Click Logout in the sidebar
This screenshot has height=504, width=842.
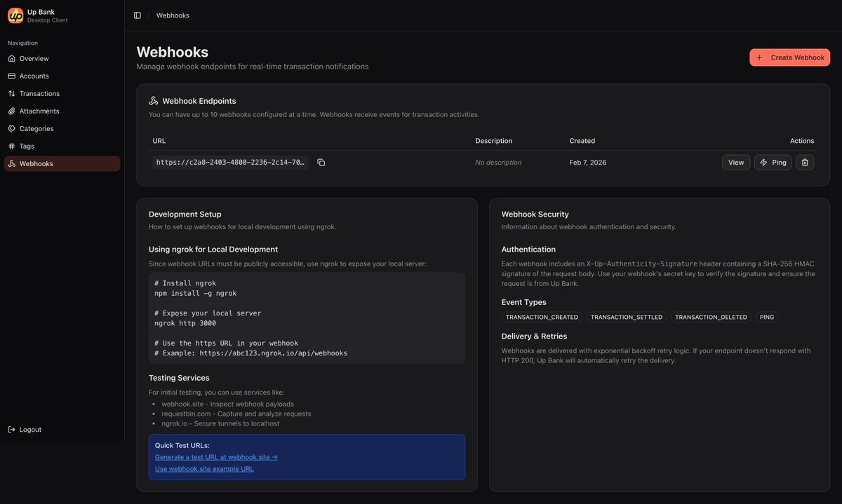(x=62, y=429)
